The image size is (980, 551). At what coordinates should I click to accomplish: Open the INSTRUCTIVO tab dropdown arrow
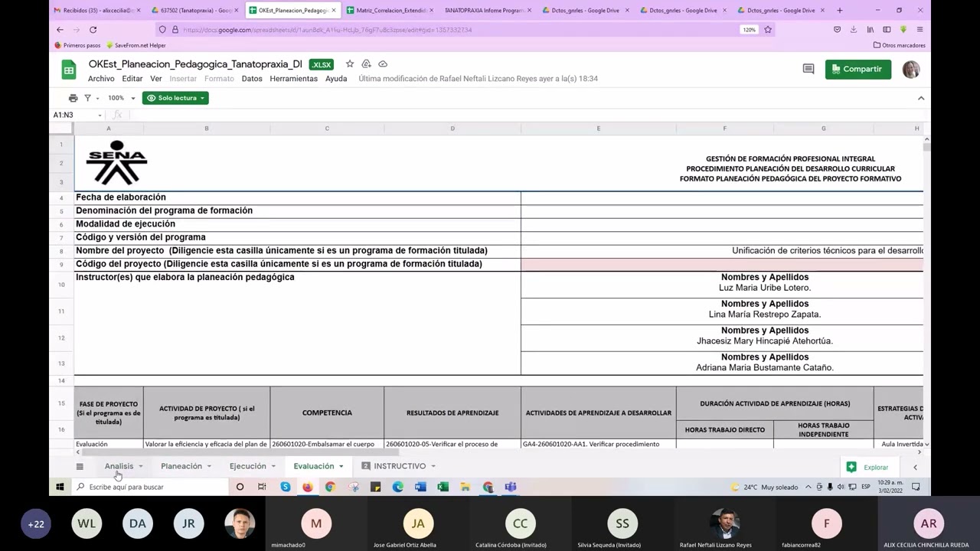coord(433,466)
